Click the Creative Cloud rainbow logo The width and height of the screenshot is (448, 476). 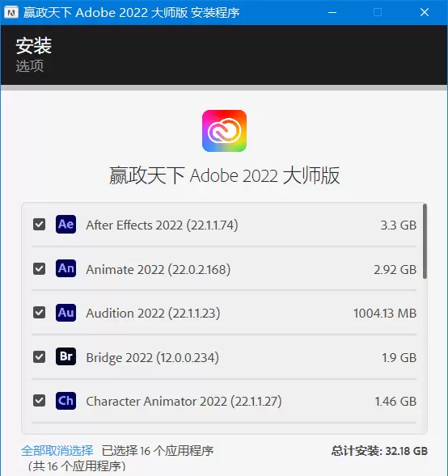pos(224,131)
